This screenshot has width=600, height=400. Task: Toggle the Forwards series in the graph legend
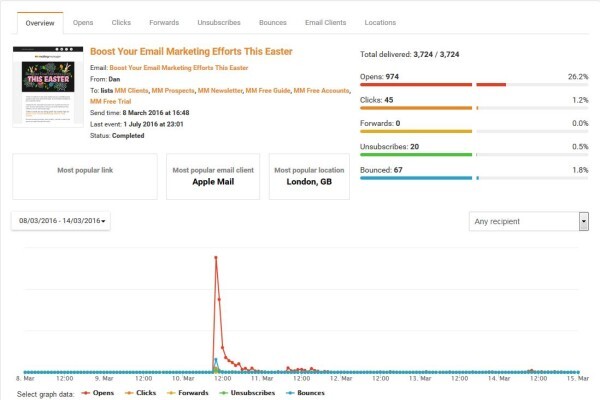click(x=188, y=393)
